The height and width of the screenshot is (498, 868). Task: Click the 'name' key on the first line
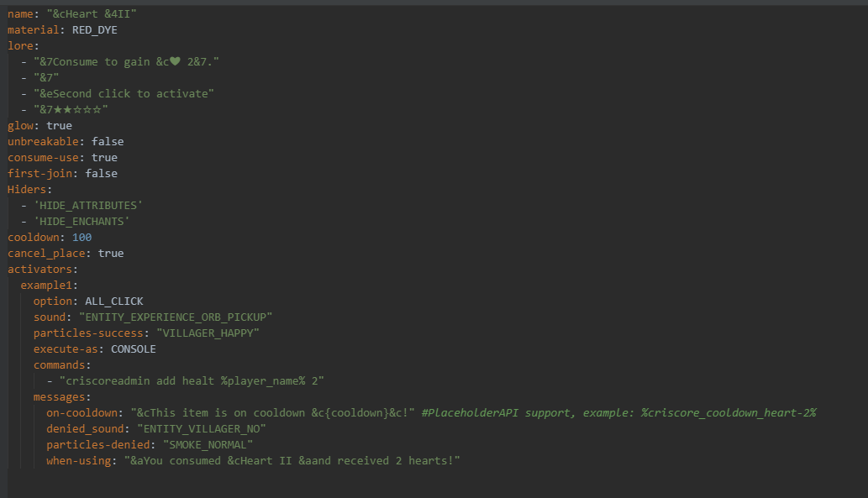tap(20, 13)
